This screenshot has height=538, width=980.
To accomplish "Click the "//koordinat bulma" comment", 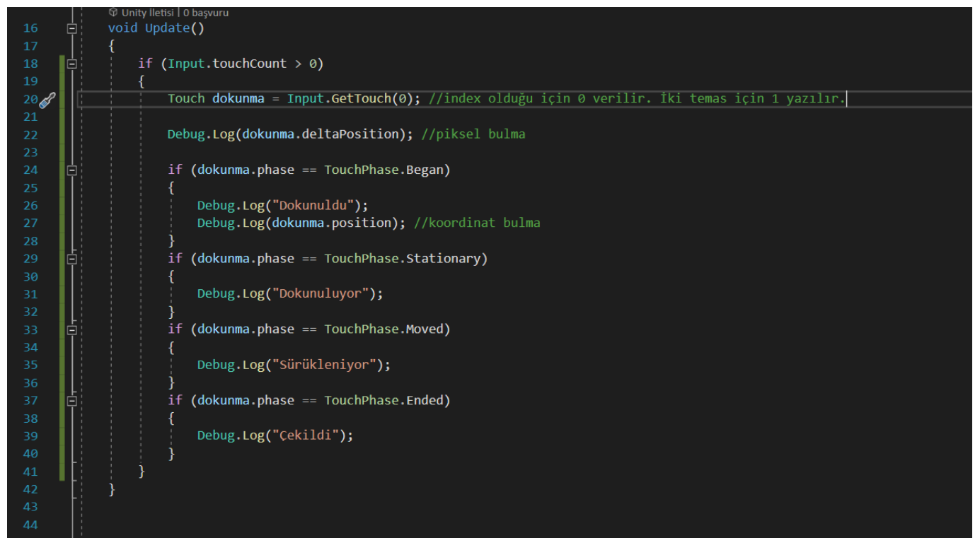I will (x=477, y=223).
